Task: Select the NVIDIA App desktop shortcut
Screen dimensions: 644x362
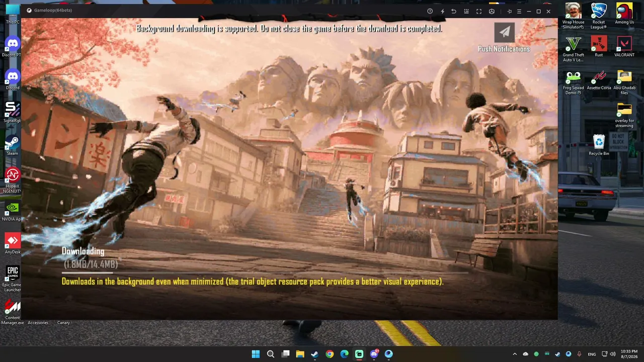Action: point(13,212)
